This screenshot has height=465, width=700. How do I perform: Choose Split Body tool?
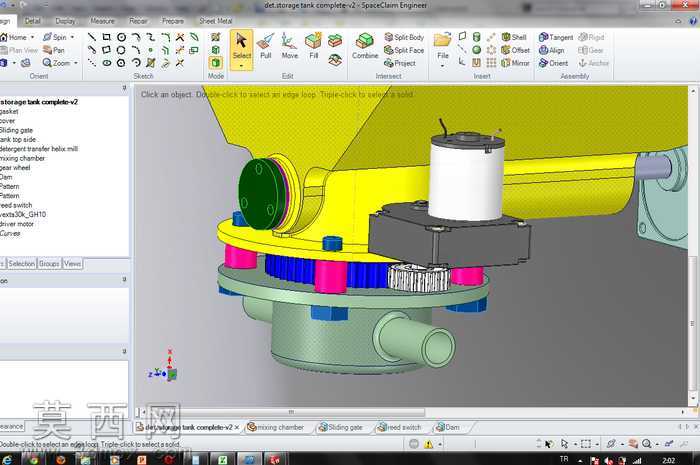tap(404, 37)
